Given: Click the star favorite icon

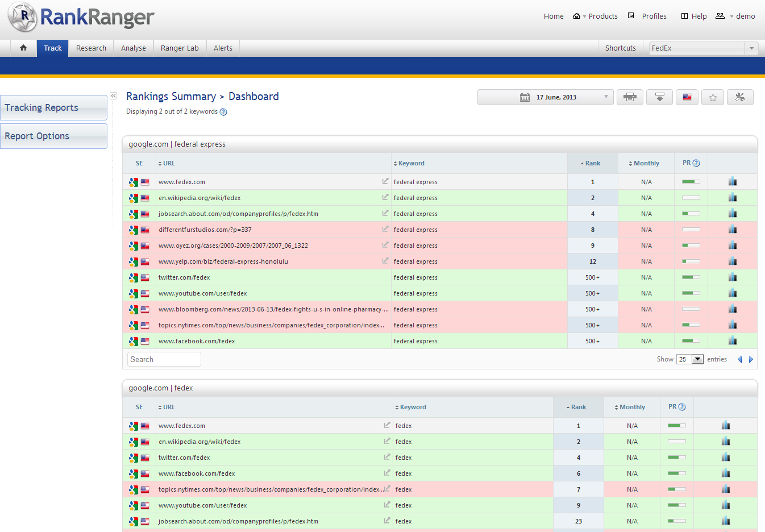Looking at the screenshot, I should (x=713, y=97).
